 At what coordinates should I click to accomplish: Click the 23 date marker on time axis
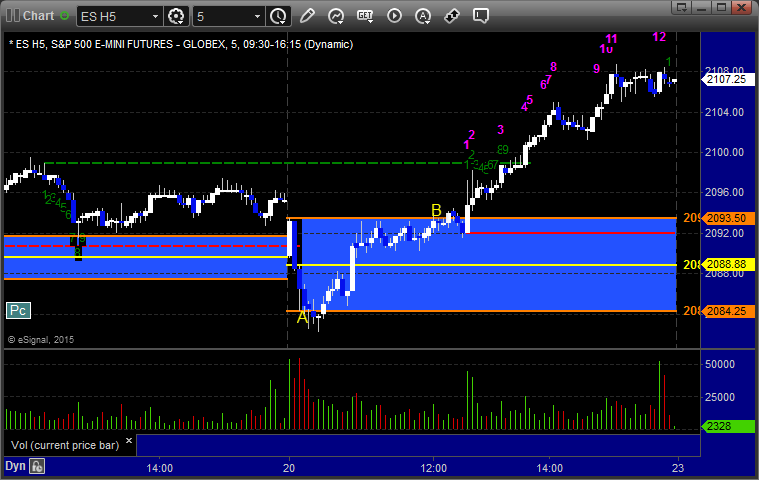pyautogui.click(x=678, y=468)
